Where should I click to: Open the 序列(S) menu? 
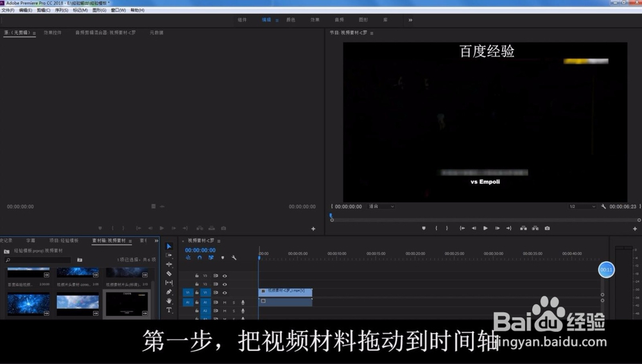[62, 10]
